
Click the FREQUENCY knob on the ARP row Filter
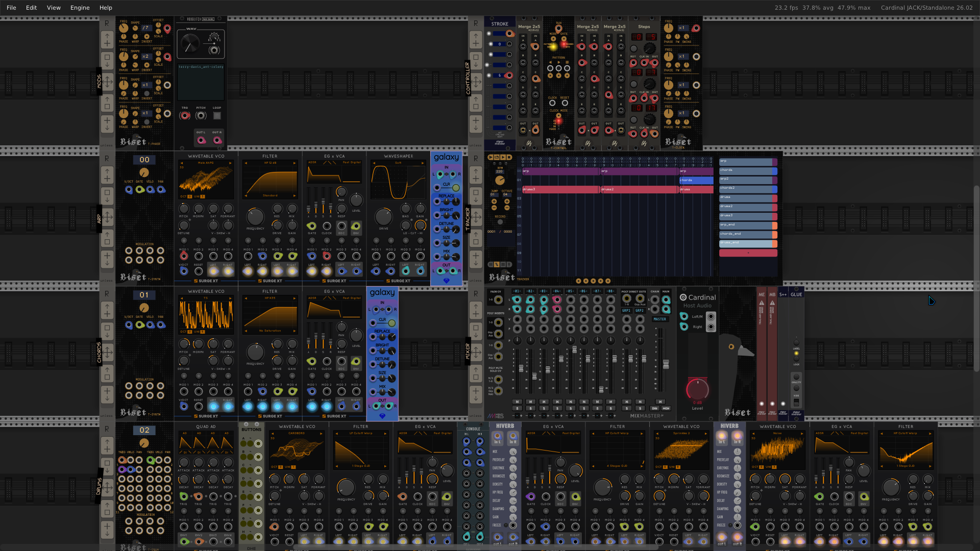pos(255,217)
